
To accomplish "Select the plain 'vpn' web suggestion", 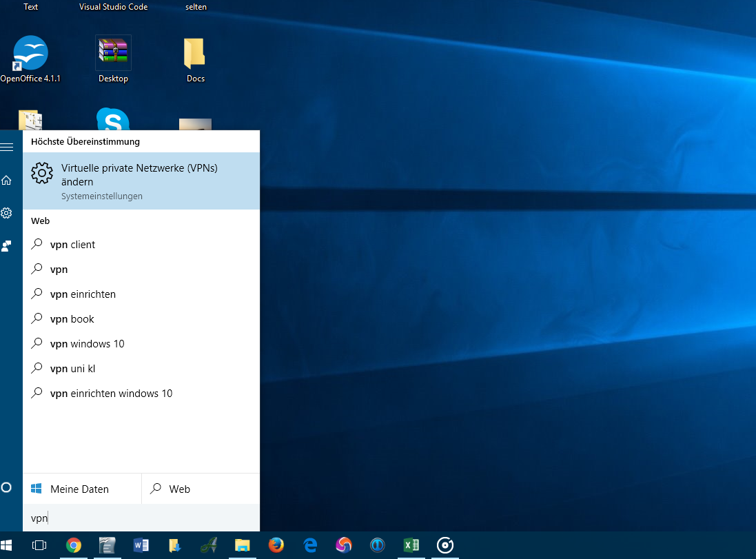I will (141, 269).
